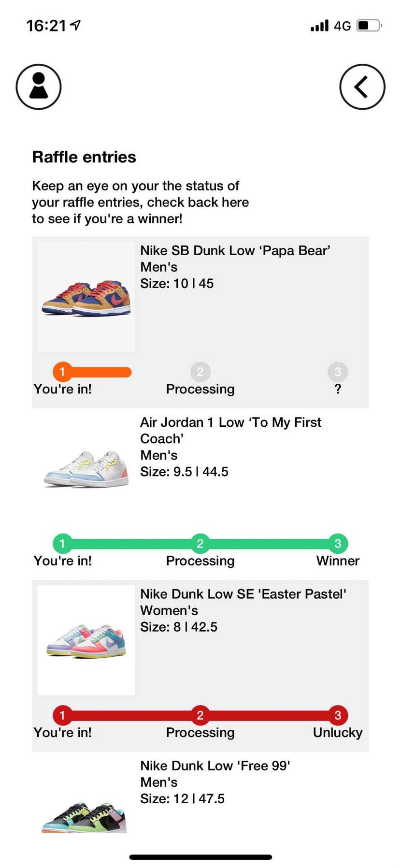Tap the location arrow beside the time
The width and height of the screenshot is (401, 868).
coord(75,25)
